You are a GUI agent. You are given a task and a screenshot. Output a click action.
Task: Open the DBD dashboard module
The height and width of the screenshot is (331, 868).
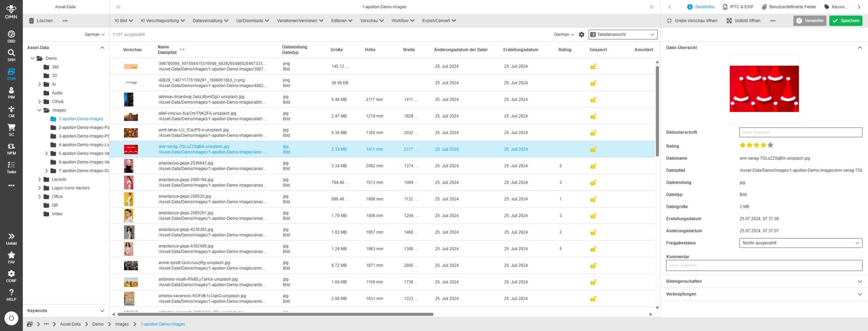pyautogui.click(x=11, y=36)
